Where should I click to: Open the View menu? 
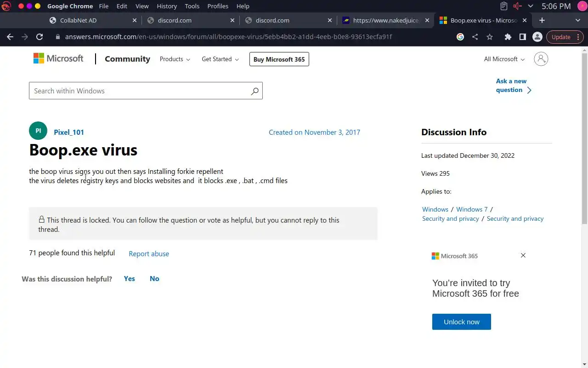click(x=142, y=6)
